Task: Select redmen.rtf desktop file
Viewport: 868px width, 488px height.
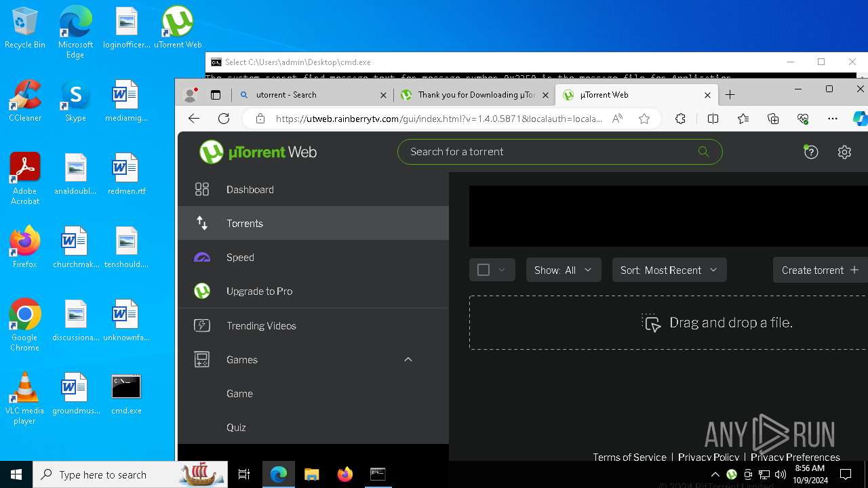Action: click(x=126, y=174)
